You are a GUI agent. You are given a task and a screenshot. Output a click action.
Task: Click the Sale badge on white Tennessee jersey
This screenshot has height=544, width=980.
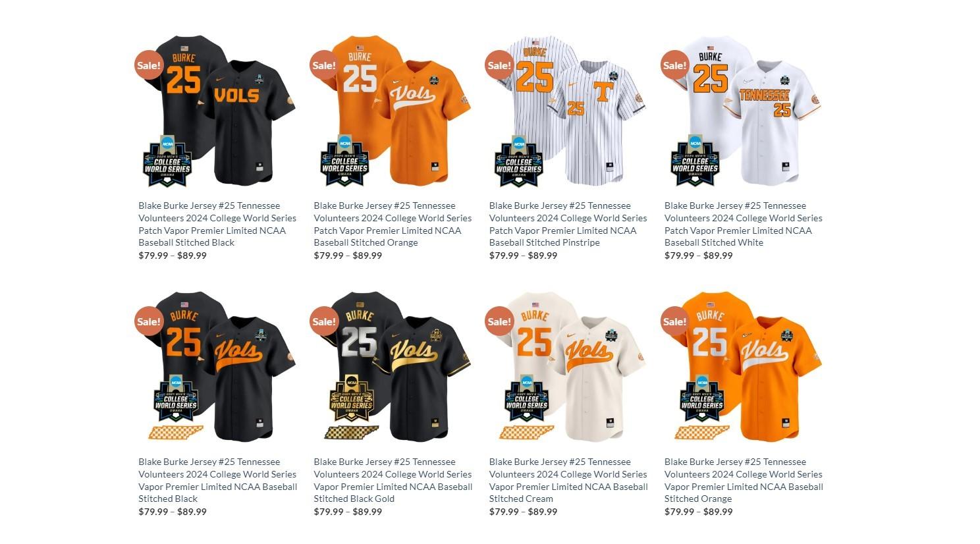(x=674, y=65)
